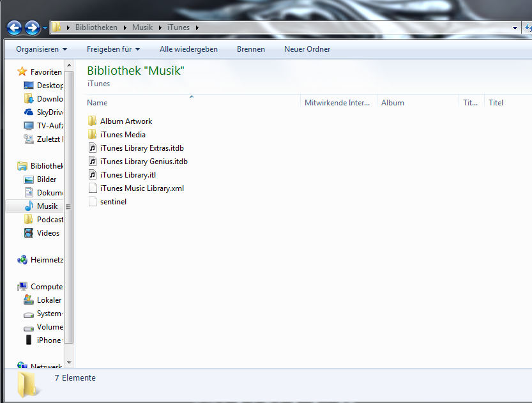Open the Freigeben für menu

(x=113, y=49)
